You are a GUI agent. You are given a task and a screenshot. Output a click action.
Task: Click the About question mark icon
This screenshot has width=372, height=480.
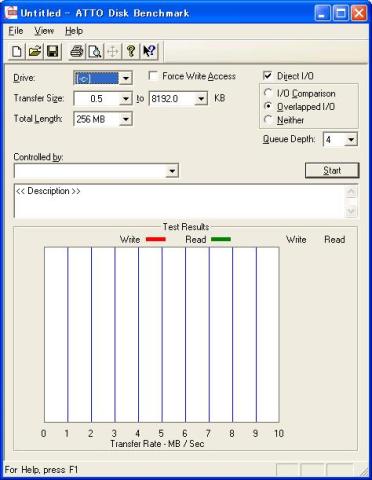click(x=131, y=52)
